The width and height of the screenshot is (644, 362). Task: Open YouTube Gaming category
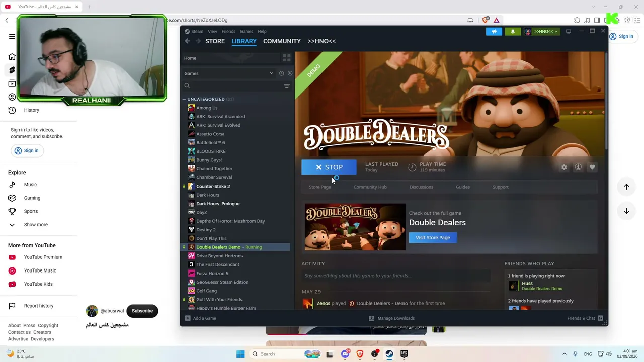[32, 198]
